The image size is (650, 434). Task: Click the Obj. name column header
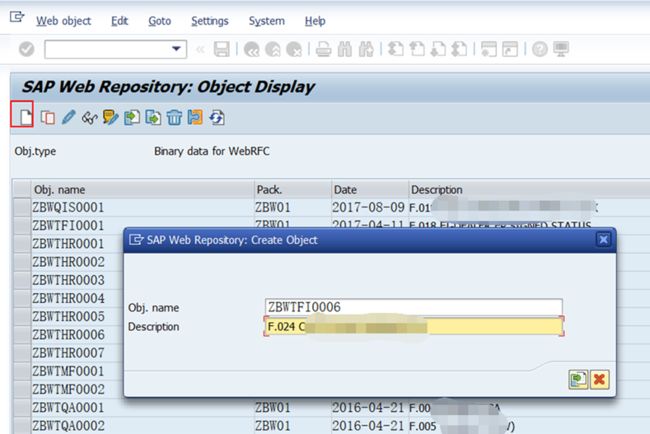click(x=142, y=189)
